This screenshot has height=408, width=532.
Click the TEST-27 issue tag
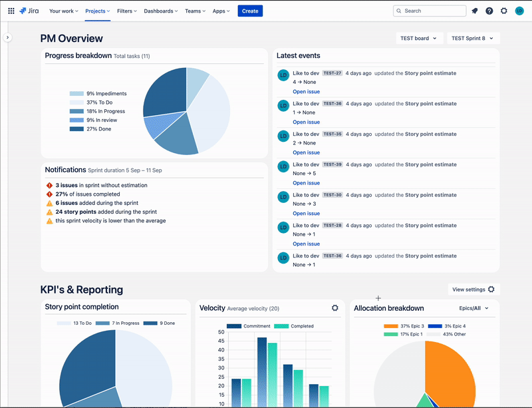[332, 73]
